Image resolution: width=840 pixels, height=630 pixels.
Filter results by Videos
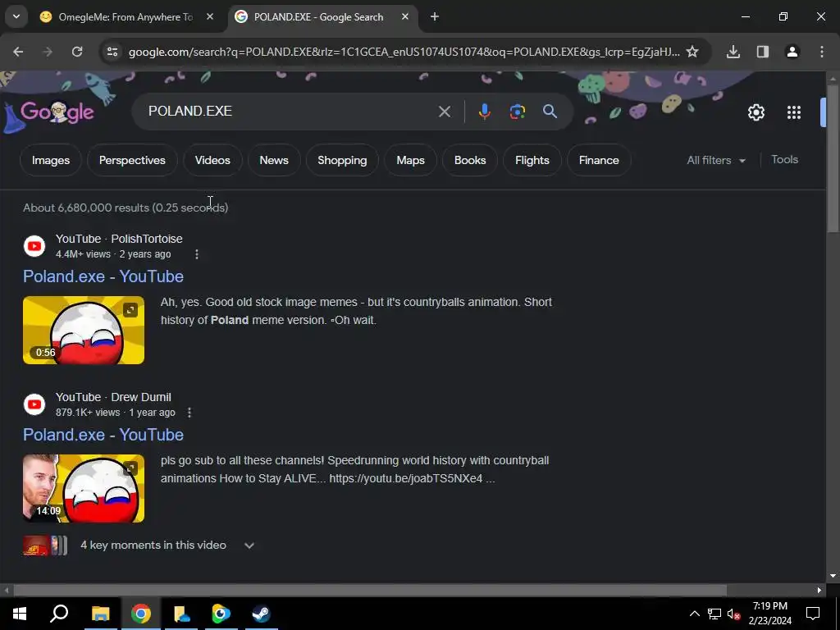[x=212, y=160]
